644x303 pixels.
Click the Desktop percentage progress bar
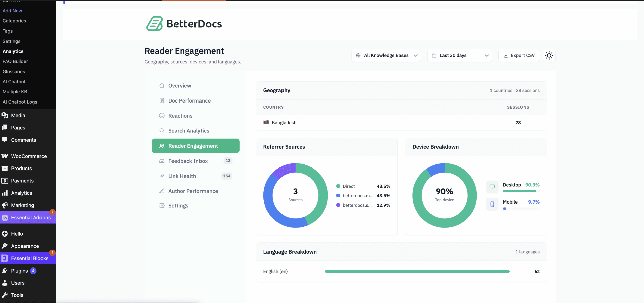tap(521, 191)
